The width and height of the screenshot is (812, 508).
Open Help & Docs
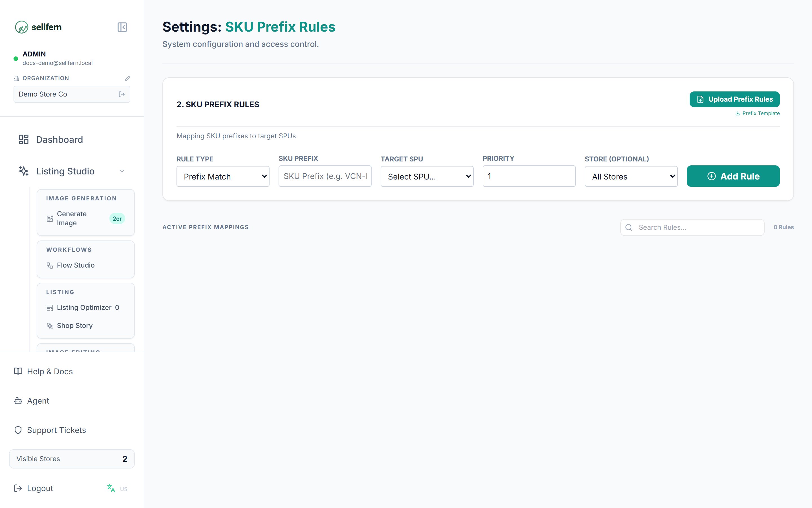pyautogui.click(x=72, y=371)
